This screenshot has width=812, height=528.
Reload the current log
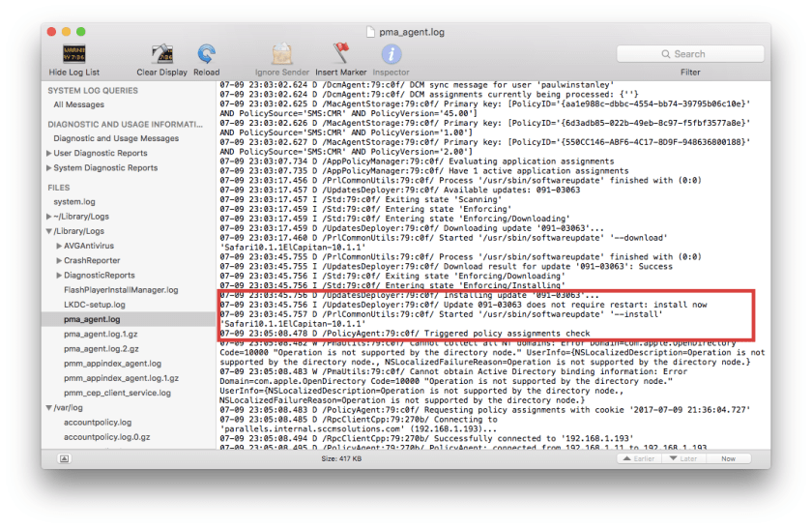coord(206,54)
